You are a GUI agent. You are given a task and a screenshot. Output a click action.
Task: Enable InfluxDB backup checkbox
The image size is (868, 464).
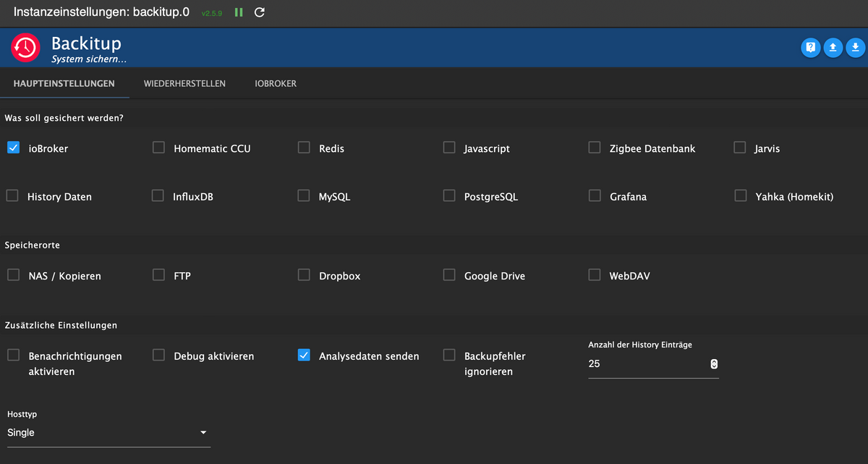[158, 195]
